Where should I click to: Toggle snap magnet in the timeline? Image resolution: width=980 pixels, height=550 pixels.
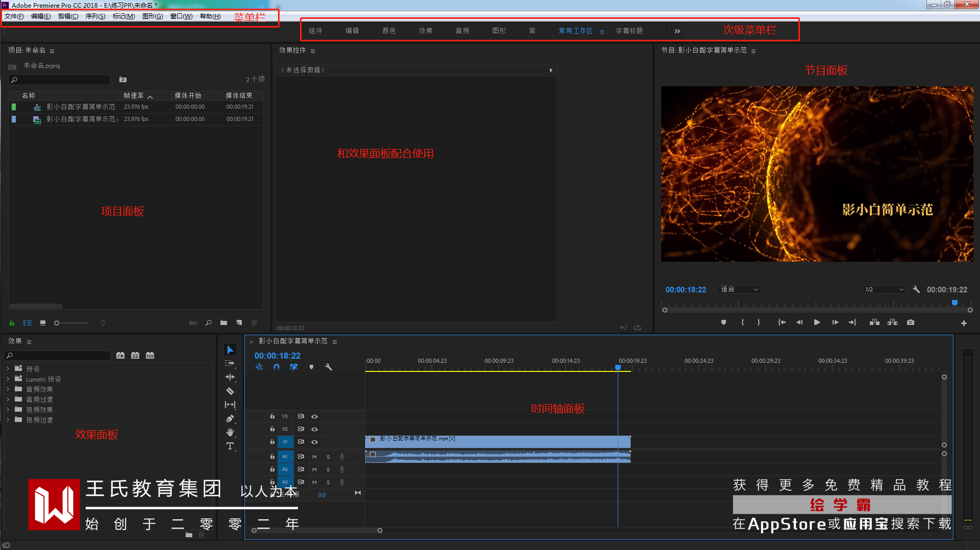277,367
